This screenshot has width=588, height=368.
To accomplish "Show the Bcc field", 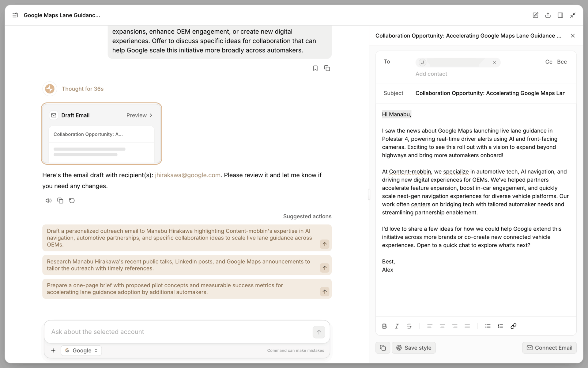I will point(562,62).
